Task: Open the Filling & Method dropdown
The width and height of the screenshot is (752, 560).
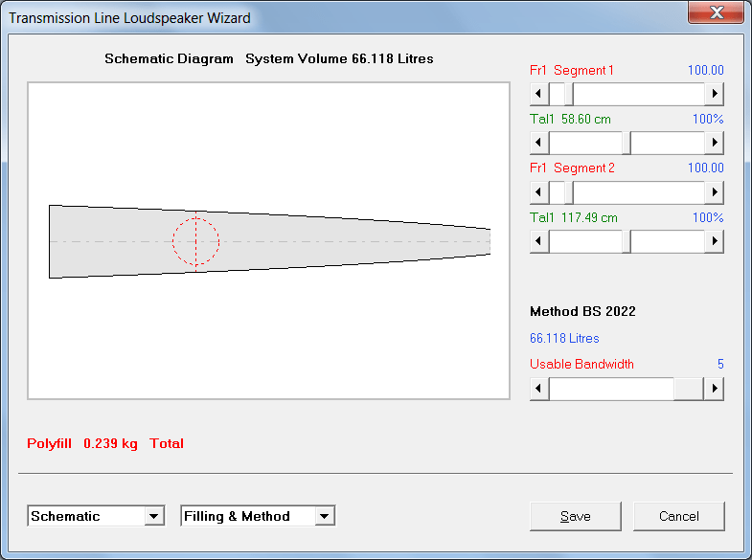Action: (x=325, y=516)
